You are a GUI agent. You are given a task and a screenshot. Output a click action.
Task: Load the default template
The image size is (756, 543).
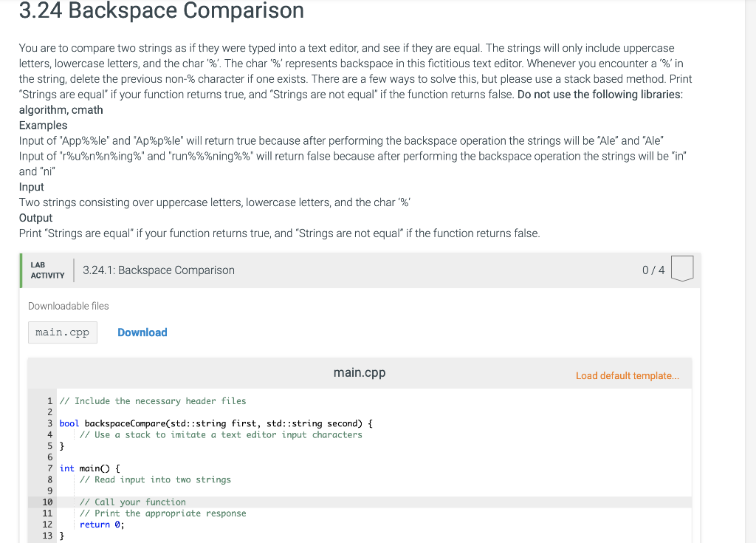[x=627, y=375]
